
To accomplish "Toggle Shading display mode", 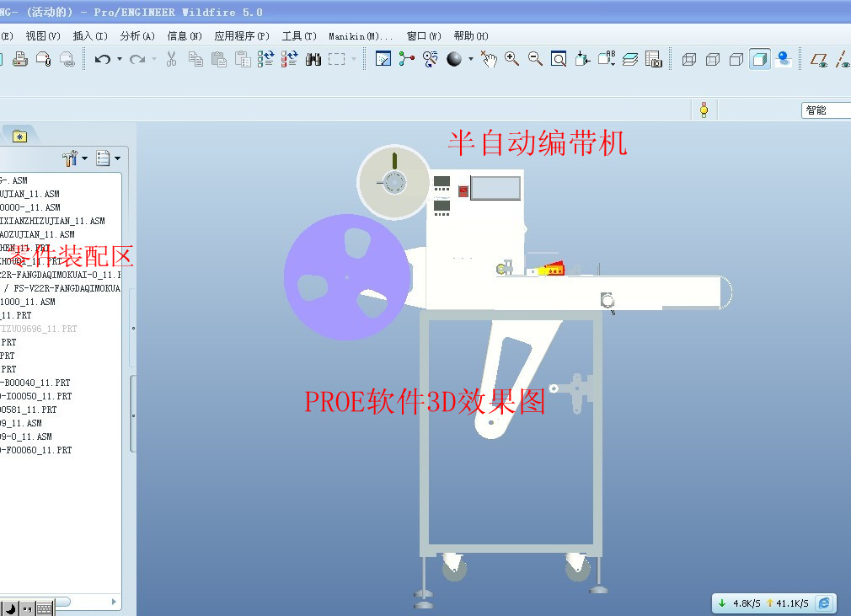I will pos(760,59).
